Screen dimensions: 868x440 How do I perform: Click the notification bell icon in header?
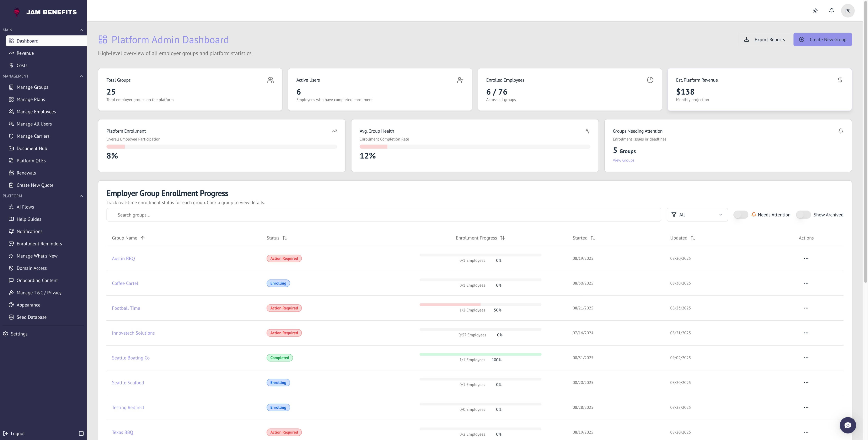[x=831, y=11]
